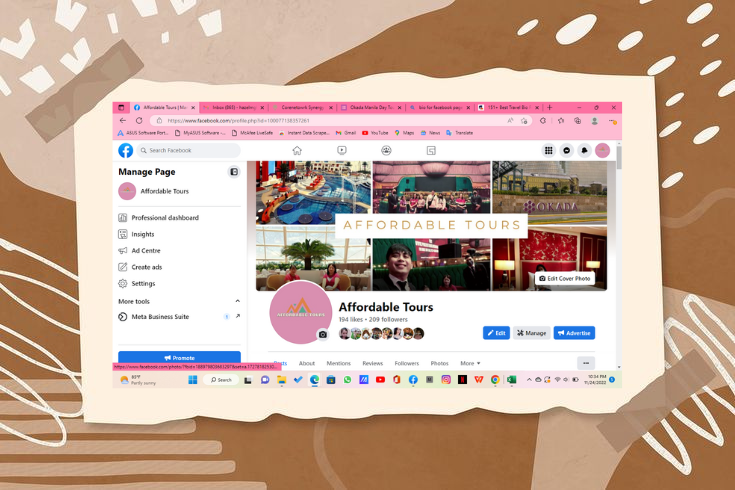Open Edge Settings and more menu
This screenshot has width=735, height=490.
613,121
